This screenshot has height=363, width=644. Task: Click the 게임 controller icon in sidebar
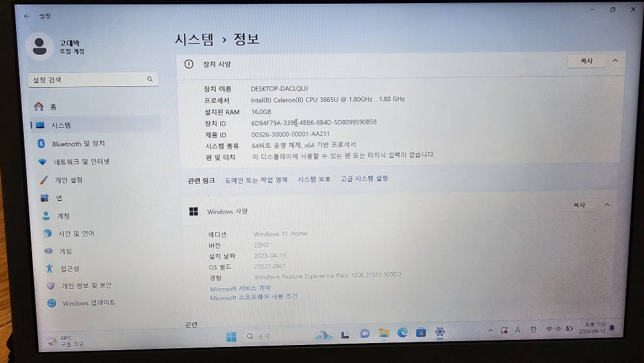48,251
